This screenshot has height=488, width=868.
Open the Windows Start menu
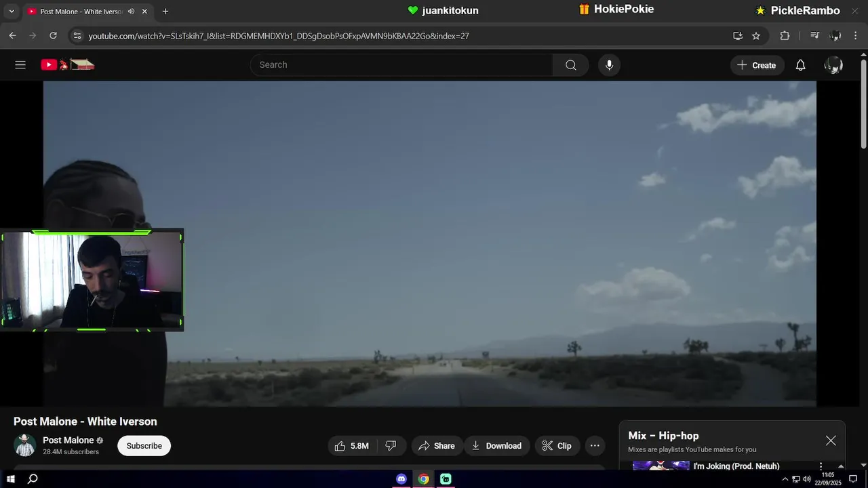[11, 479]
